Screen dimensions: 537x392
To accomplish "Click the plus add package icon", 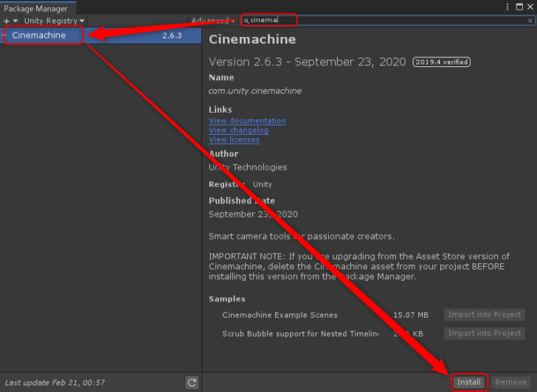I will (7, 21).
